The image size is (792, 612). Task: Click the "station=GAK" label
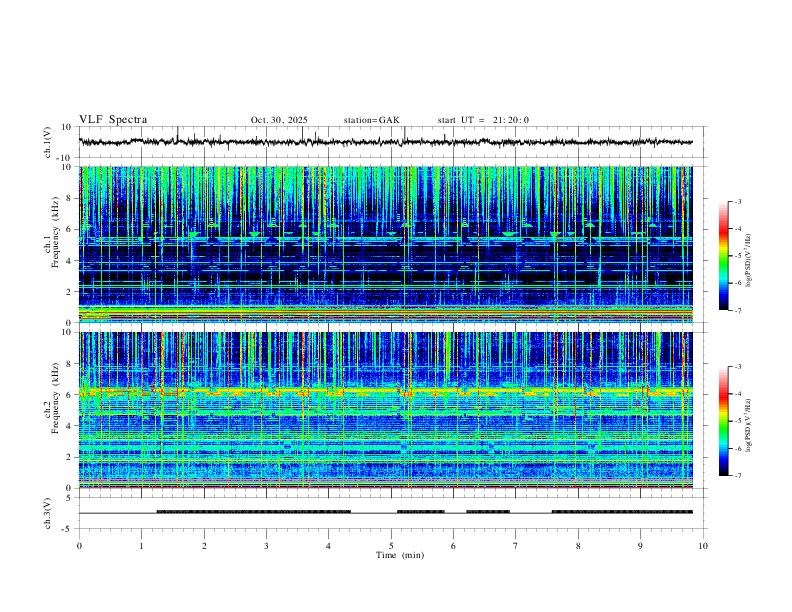tap(371, 120)
